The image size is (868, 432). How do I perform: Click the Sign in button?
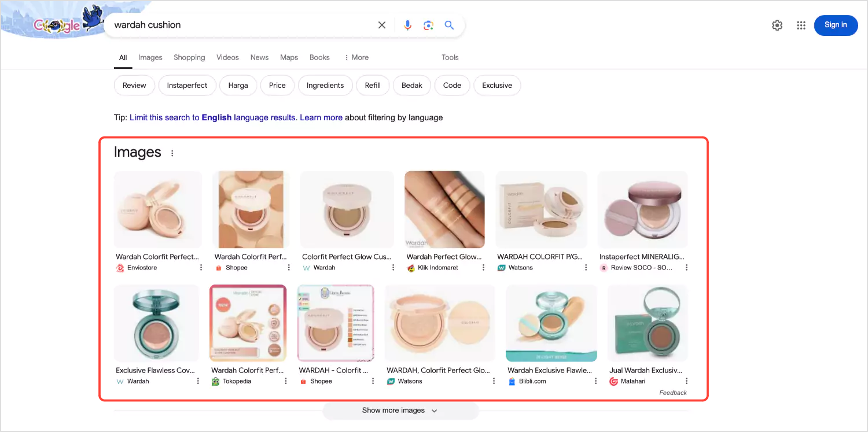(x=836, y=25)
